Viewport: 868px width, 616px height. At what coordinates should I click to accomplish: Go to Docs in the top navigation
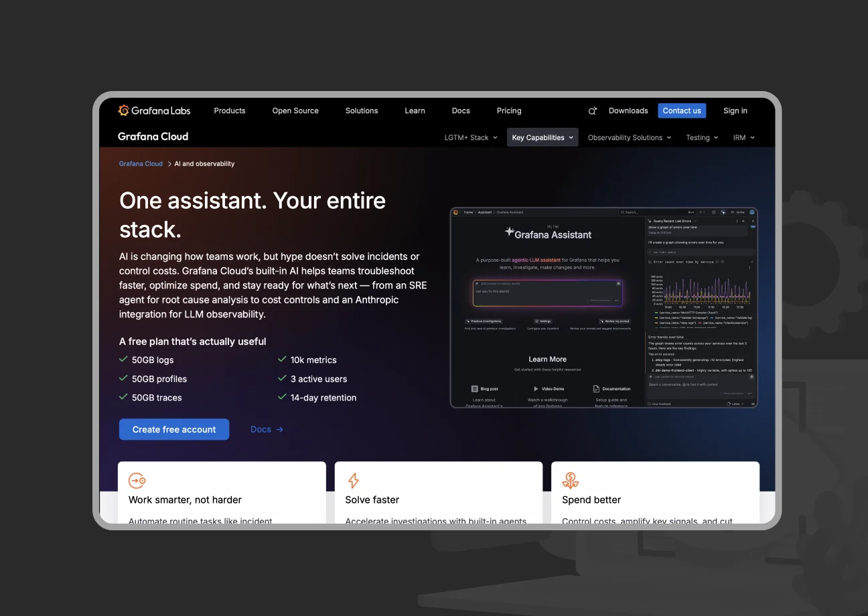461,110
